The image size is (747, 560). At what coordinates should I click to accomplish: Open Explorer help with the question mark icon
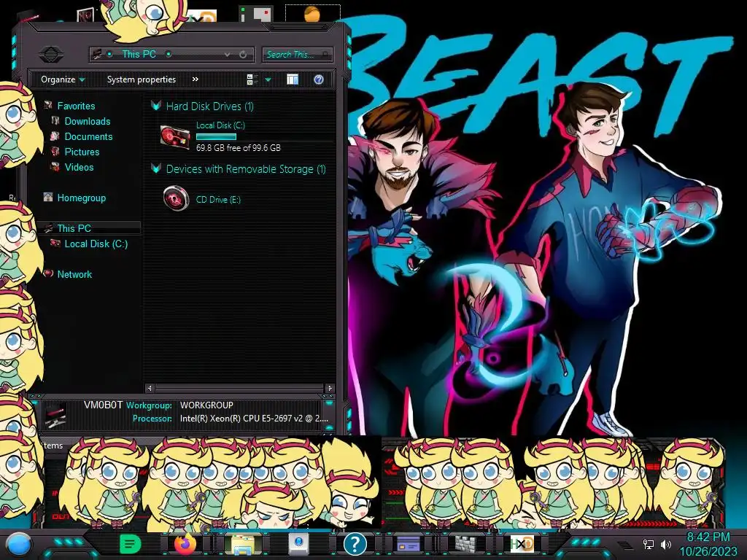(x=319, y=79)
